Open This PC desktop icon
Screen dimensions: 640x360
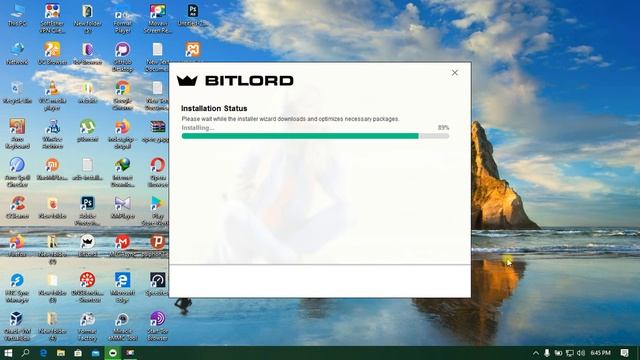17,16
